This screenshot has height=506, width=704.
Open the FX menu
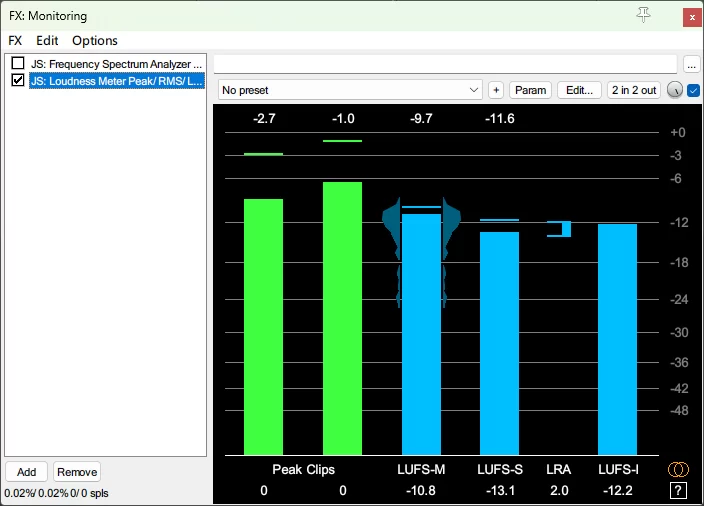click(x=15, y=40)
